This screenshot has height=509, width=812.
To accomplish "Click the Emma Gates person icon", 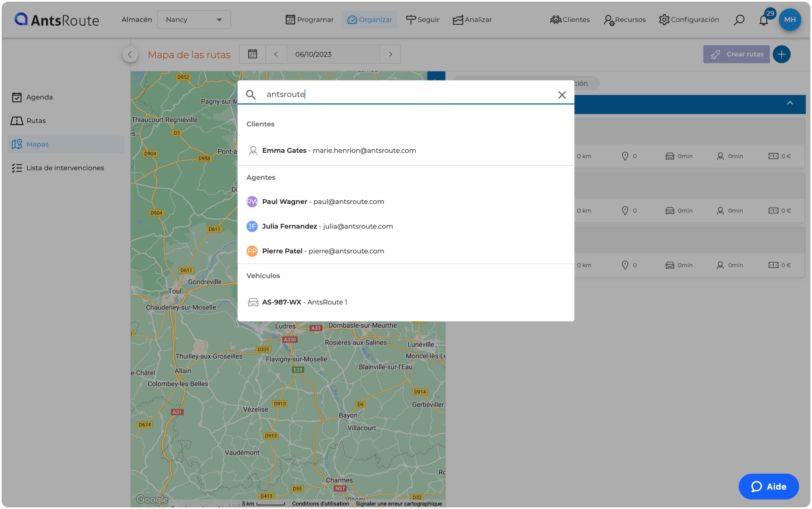I will [x=253, y=150].
